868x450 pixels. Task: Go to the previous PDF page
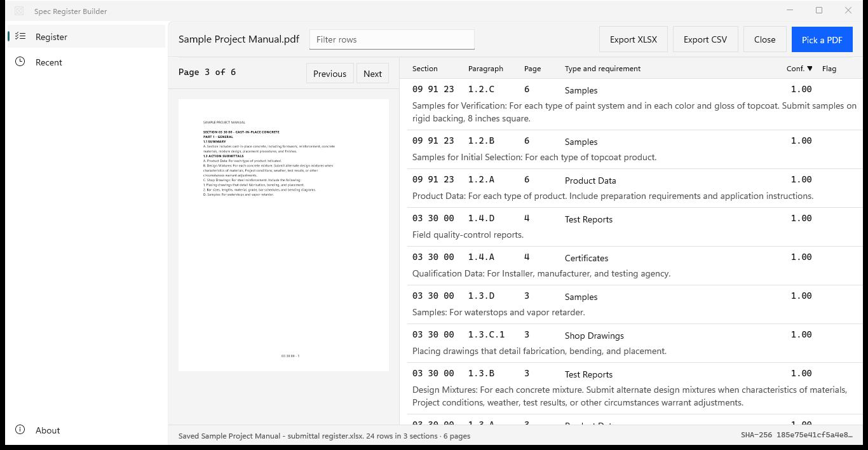coord(330,74)
